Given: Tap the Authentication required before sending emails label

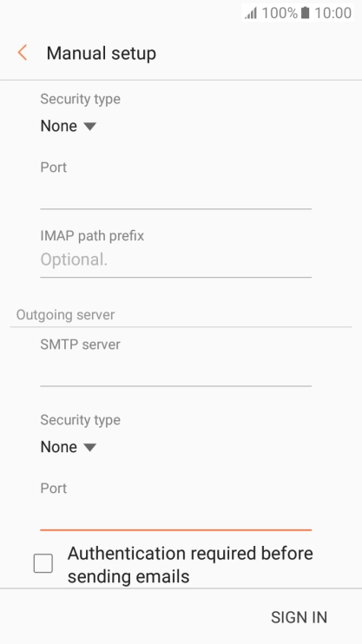Looking at the screenshot, I should tap(190, 565).
